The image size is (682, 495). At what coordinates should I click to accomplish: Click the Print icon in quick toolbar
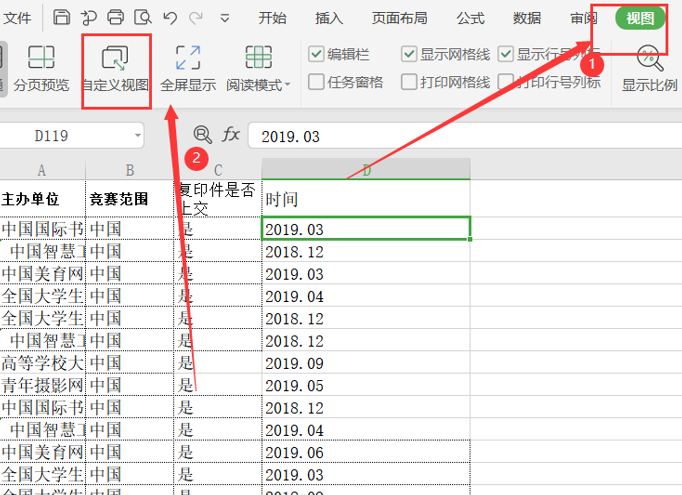point(115,17)
